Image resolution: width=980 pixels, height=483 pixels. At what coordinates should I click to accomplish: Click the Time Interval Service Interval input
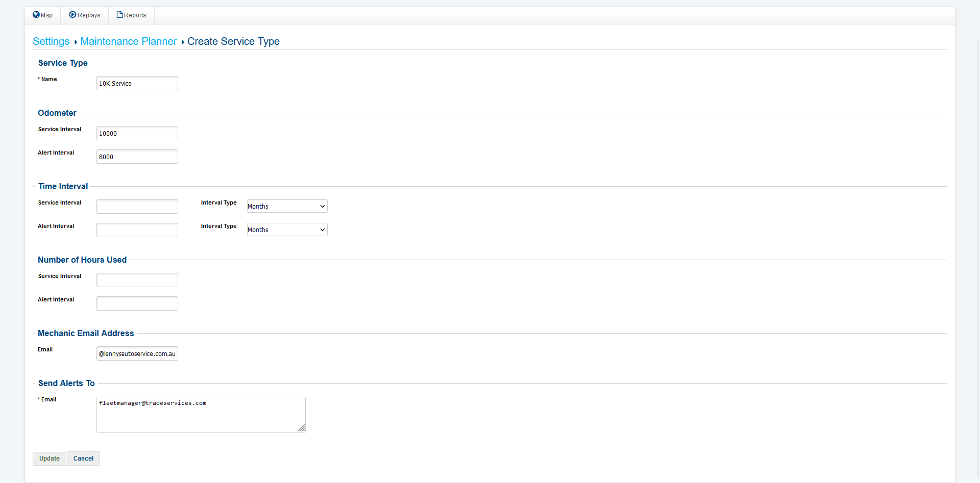(x=137, y=207)
